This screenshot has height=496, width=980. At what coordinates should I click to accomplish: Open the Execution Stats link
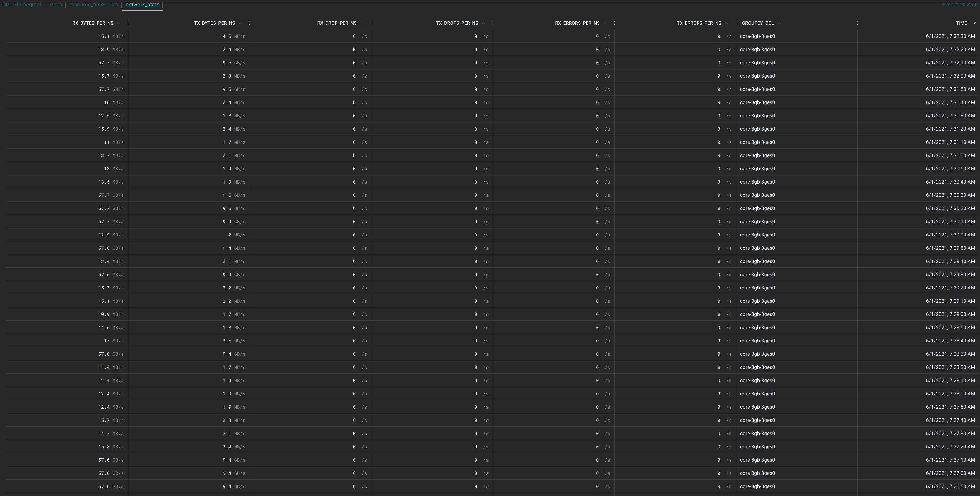pyautogui.click(x=960, y=5)
